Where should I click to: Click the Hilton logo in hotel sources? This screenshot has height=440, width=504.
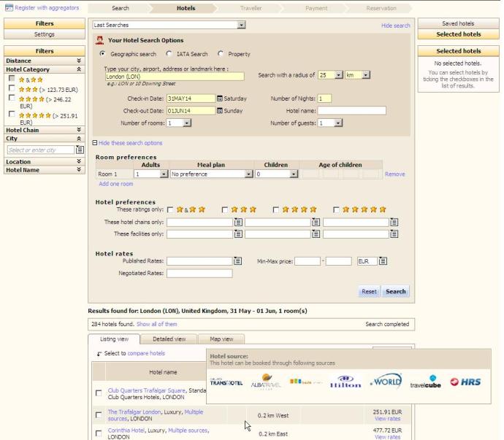click(x=345, y=383)
